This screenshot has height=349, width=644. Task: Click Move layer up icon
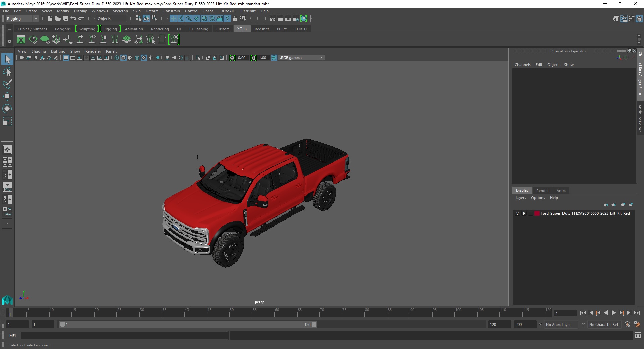606,205
